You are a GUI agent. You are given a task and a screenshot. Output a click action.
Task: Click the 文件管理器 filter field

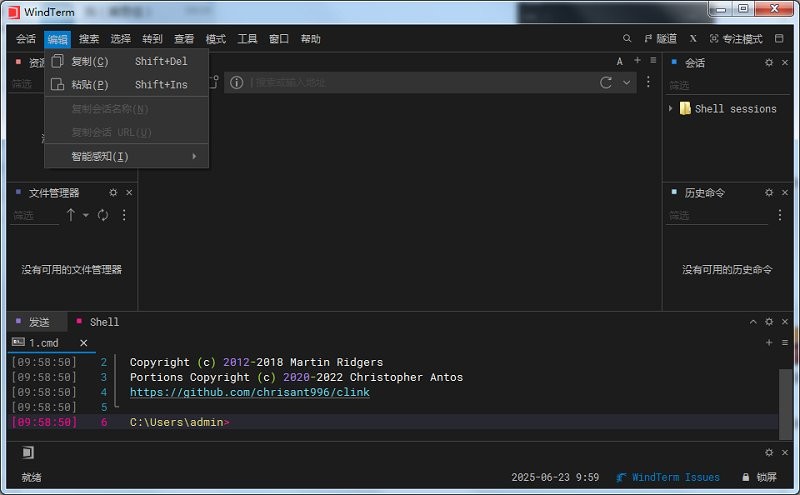click(x=35, y=215)
